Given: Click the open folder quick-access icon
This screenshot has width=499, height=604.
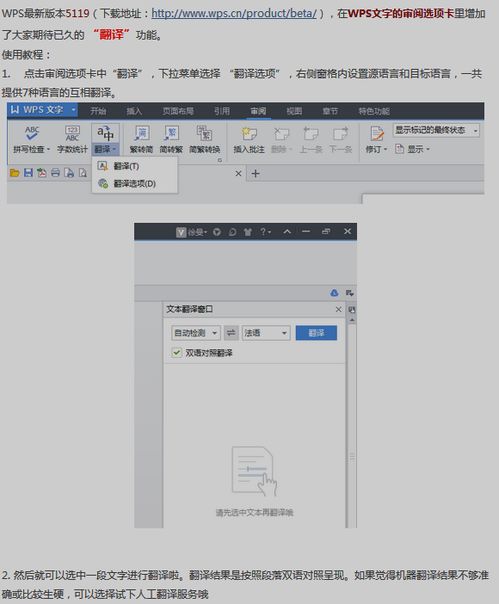Looking at the screenshot, I should point(15,173).
